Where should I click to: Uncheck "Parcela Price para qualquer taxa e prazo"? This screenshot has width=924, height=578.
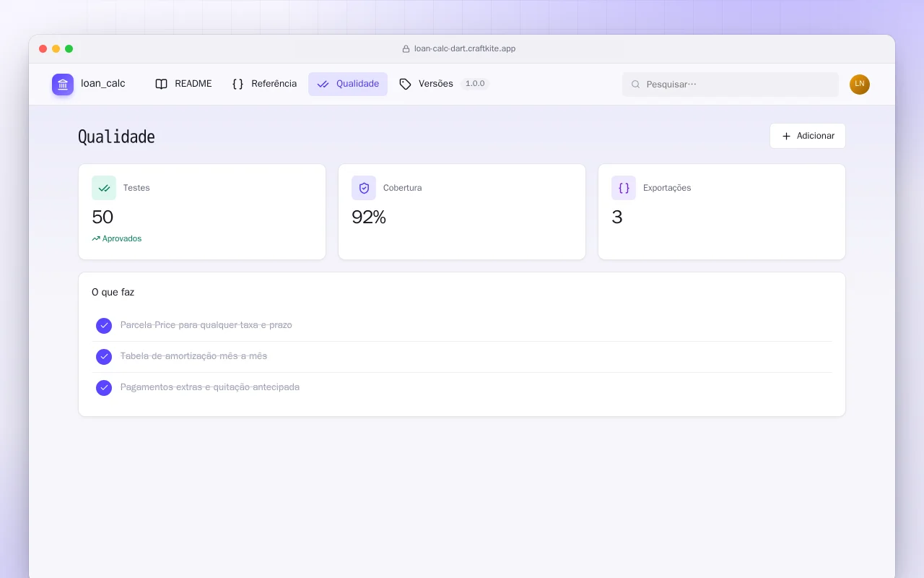(x=104, y=326)
